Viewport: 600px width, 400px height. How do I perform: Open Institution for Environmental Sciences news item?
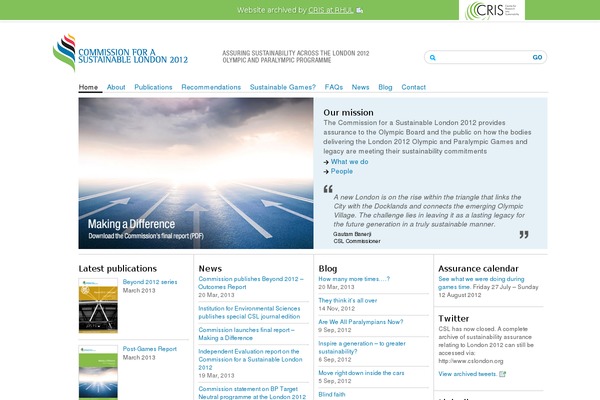pos(249,312)
